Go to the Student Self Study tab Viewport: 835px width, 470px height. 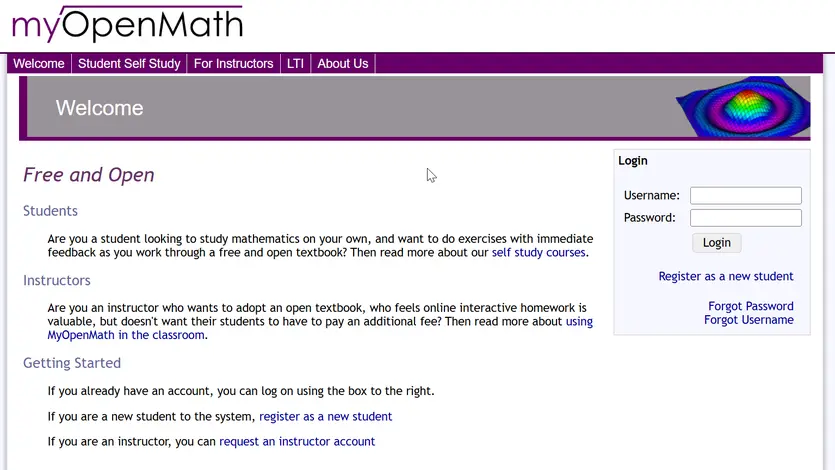[x=129, y=63]
